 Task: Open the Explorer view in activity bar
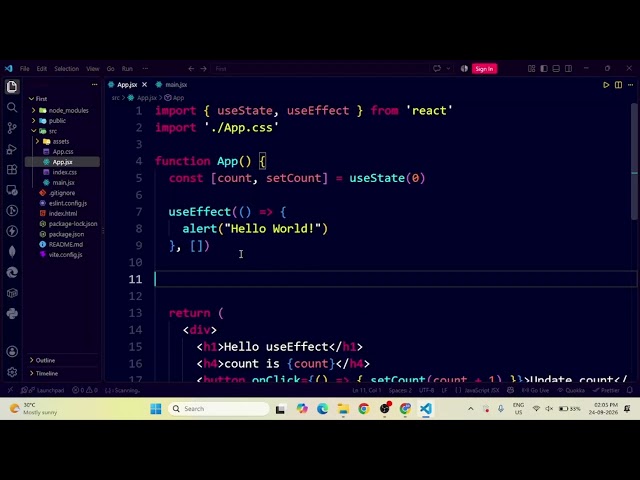[12, 87]
